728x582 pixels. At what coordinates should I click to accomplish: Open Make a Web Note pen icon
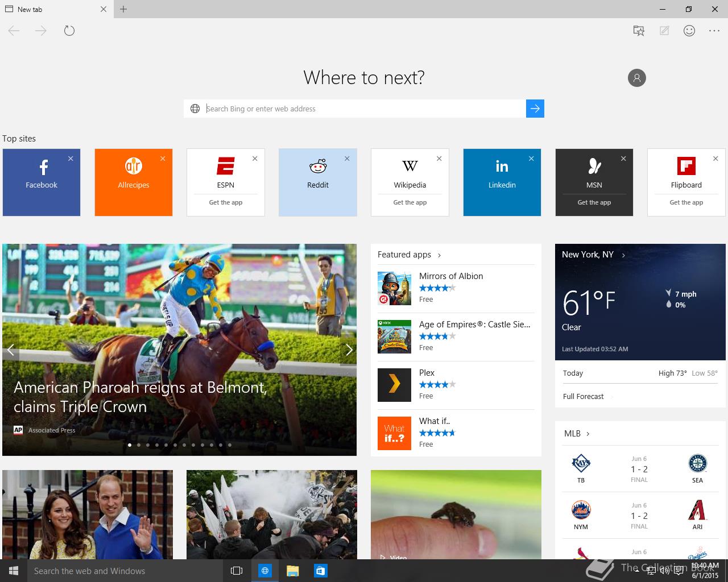[664, 31]
